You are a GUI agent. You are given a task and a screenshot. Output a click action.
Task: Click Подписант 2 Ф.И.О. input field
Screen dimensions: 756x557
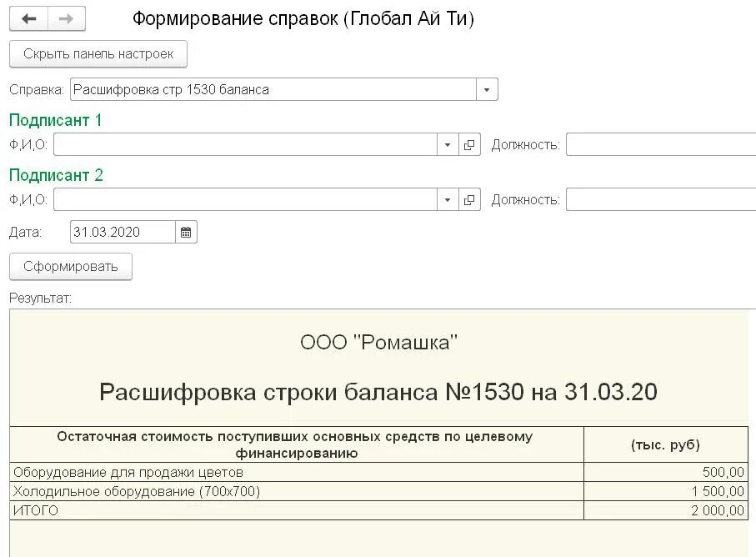pyautogui.click(x=245, y=199)
